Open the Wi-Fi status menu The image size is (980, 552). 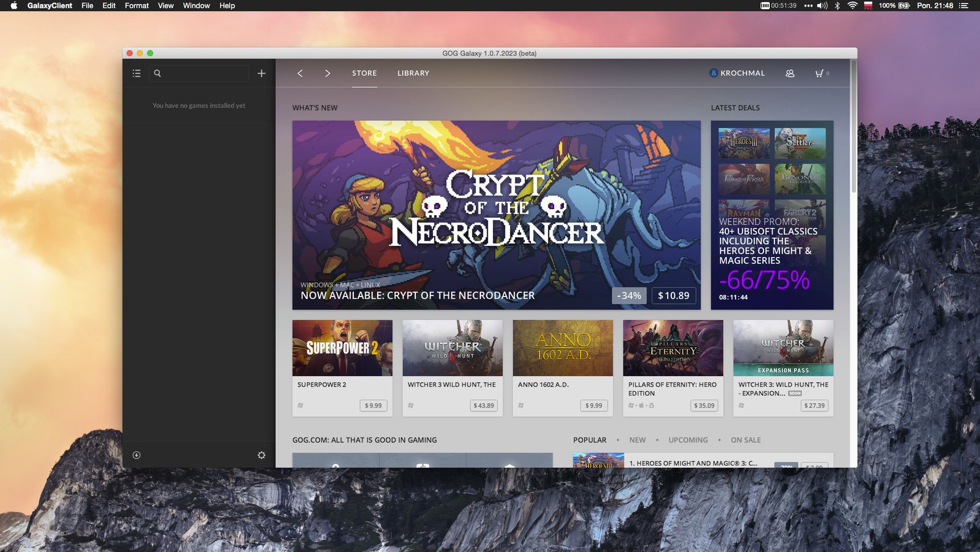(852, 6)
